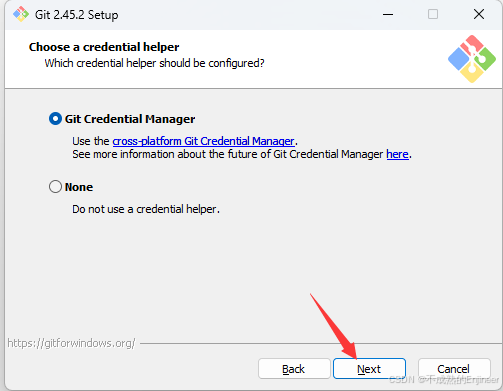This screenshot has height=391, width=503.
Task: Minimize the Git Setup window
Action: [x=388, y=14]
